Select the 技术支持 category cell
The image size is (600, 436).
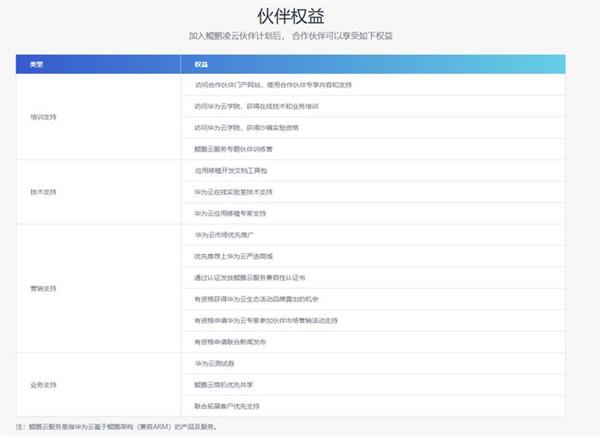pyautogui.click(x=44, y=192)
